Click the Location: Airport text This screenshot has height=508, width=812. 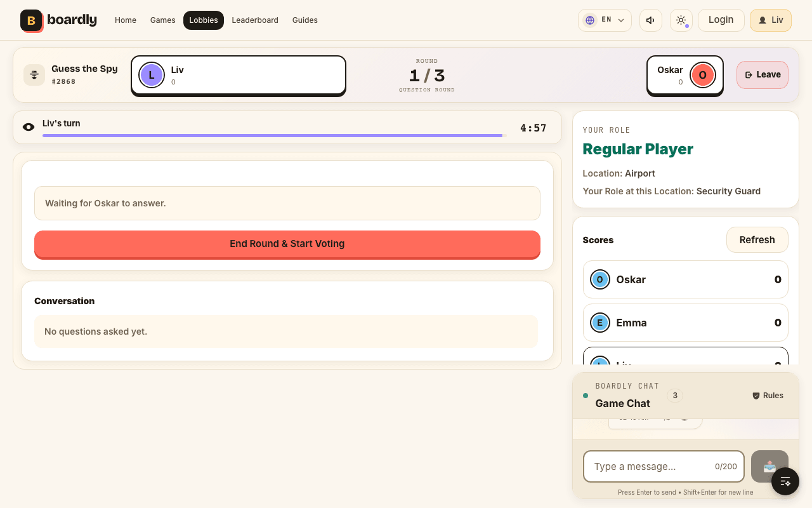tap(619, 173)
